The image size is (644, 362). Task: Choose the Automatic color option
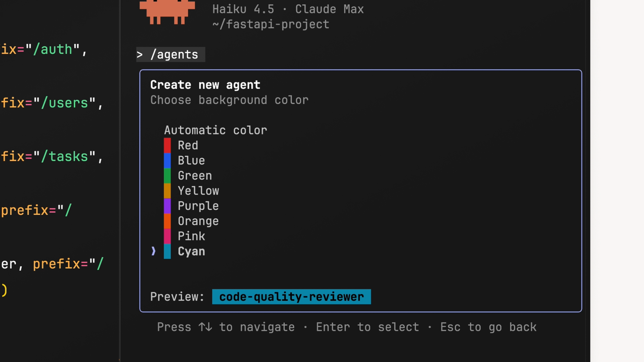click(215, 130)
